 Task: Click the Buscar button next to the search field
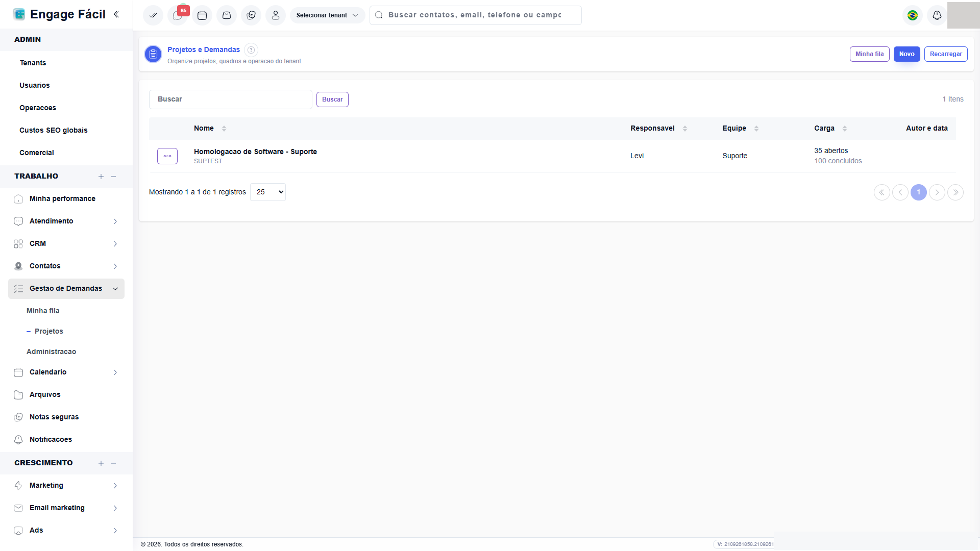(x=332, y=99)
